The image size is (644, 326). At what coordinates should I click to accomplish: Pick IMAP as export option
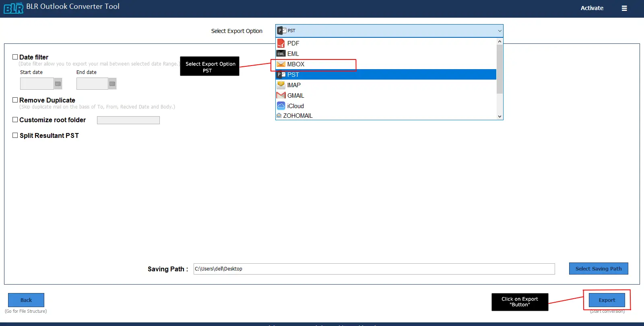point(386,85)
